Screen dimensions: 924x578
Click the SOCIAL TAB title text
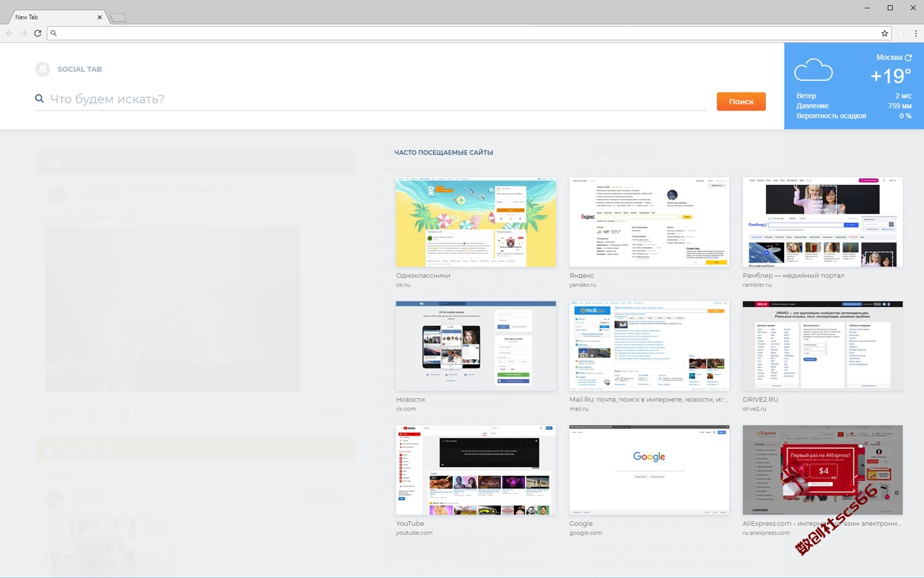[x=79, y=69]
